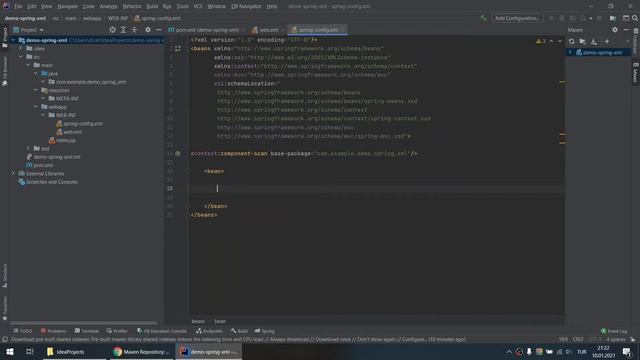Screen dimensions: 640x360
Task: Open the Terminal tool window
Action: coord(87,331)
